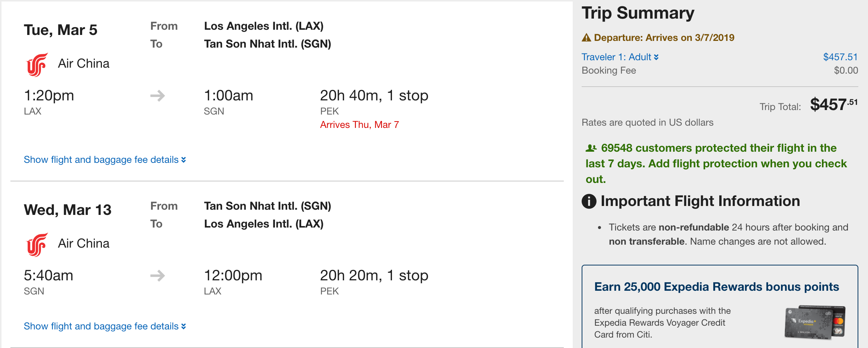
Task: Click the Air China logo for the Mar 13 flight
Action: pos(37,244)
